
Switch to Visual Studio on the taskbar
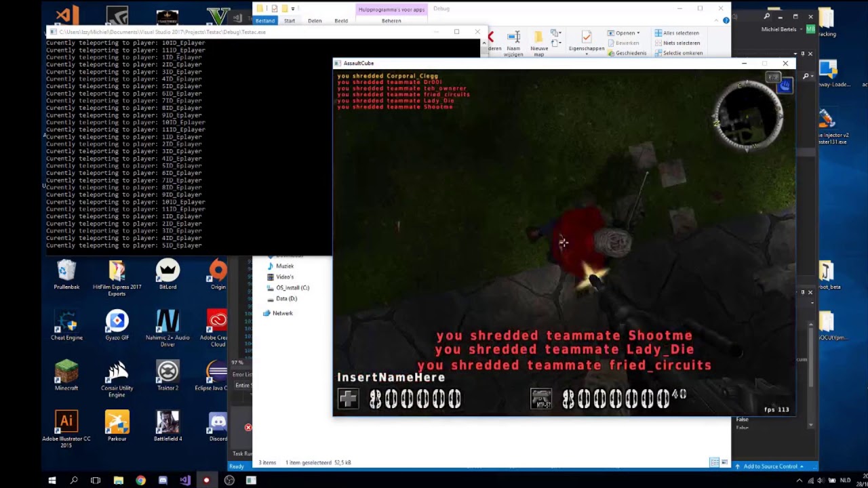pyautogui.click(x=185, y=481)
